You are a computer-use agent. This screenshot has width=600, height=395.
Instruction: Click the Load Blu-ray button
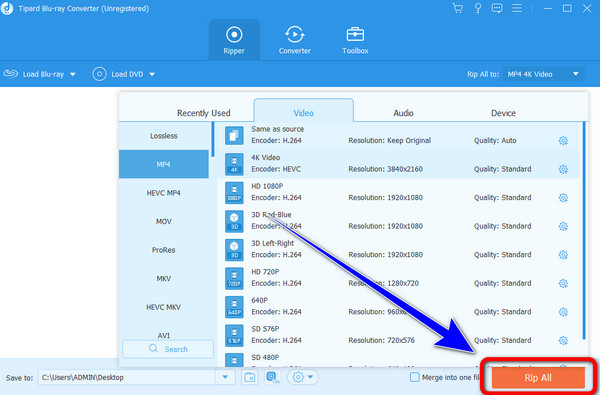tap(34, 74)
